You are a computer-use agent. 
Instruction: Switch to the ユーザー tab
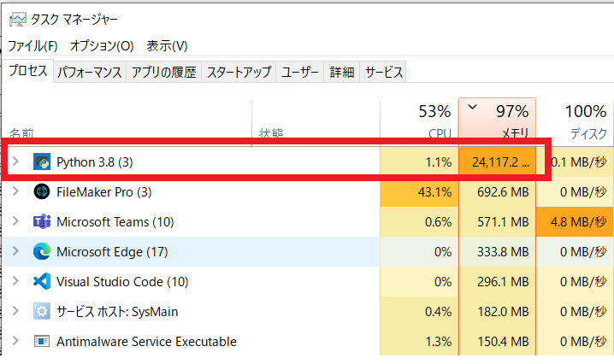(300, 72)
